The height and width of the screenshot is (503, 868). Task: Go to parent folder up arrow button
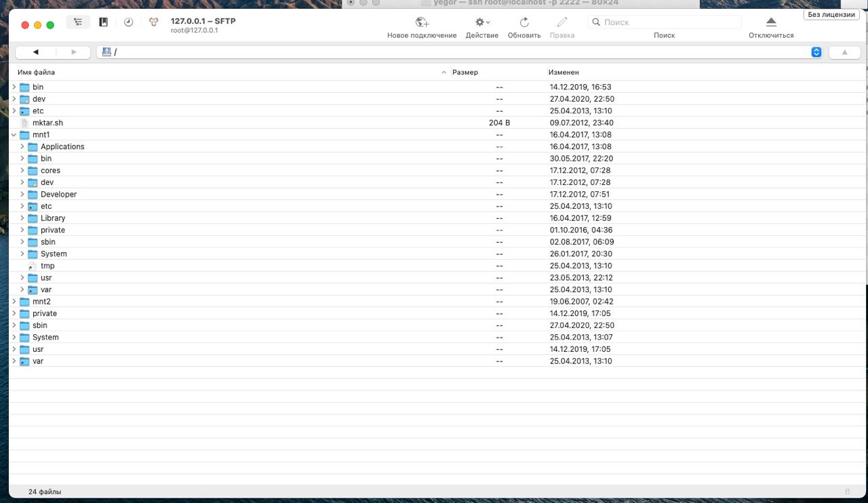(x=844, y=52)
